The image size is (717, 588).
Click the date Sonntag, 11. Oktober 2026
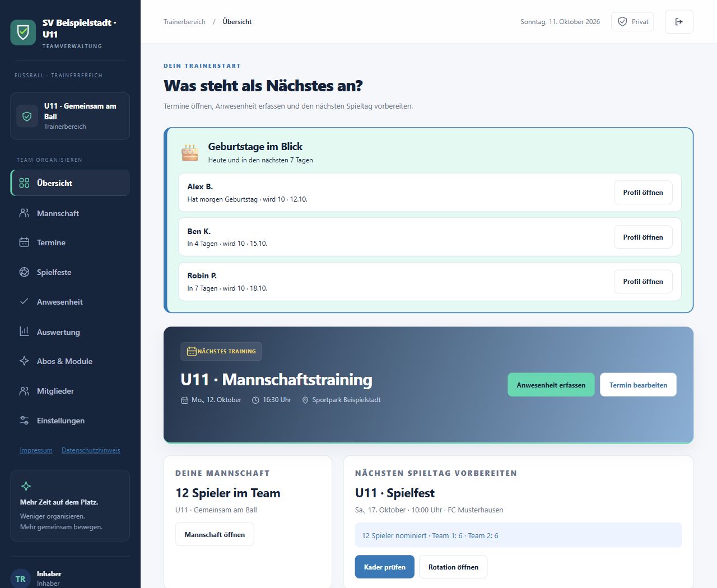[560, 22]
